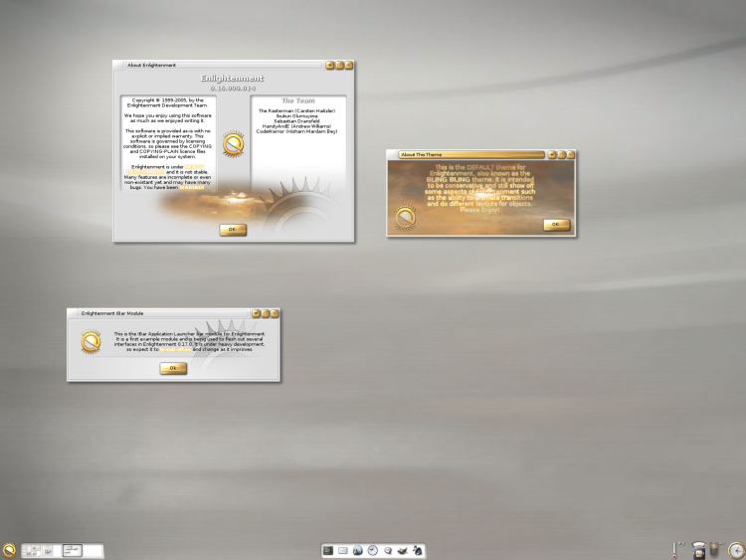Open the Enlightenment start menu button
The height and width of the screenshot is (560, 746).
click(x=9, y=550)
